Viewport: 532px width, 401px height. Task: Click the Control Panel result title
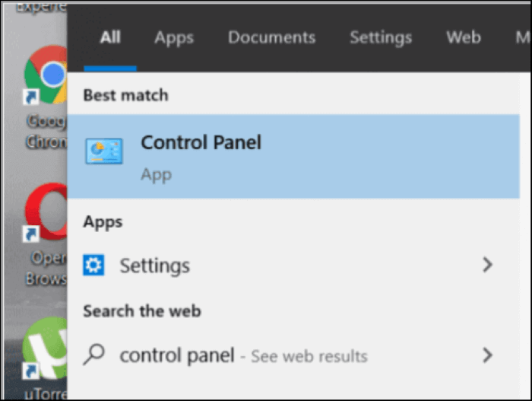201,142
